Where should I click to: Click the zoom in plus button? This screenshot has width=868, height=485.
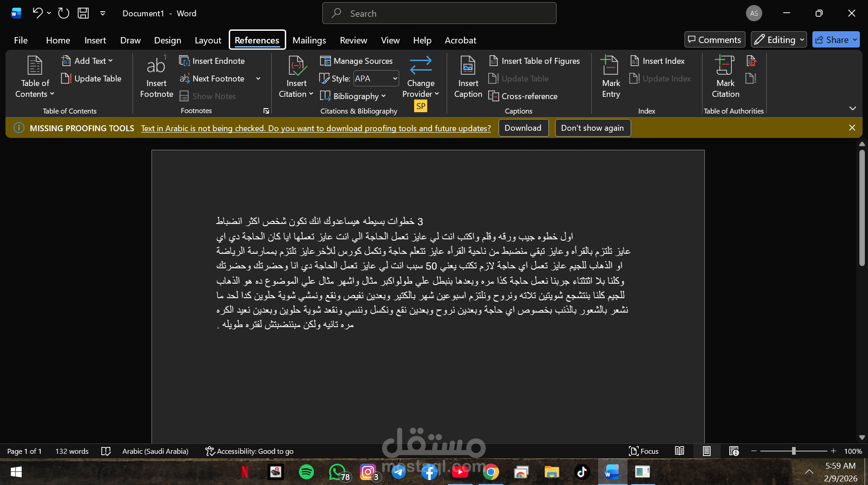click(833, 451)
